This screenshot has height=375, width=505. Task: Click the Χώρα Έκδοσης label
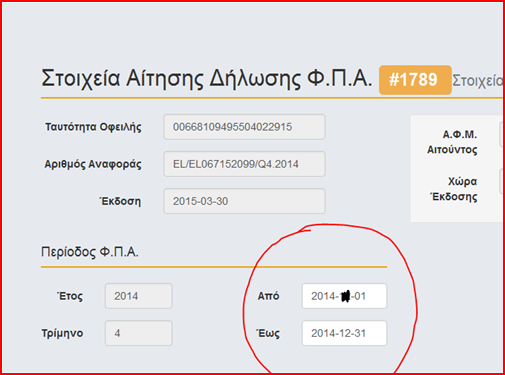pyautogui.click(x=454, y=189)
